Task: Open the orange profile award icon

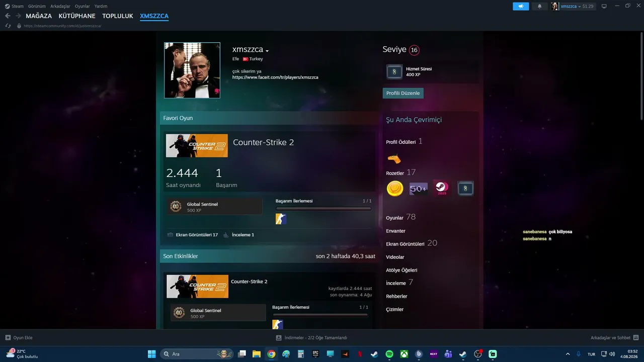Action: click(x=394, y=159)
